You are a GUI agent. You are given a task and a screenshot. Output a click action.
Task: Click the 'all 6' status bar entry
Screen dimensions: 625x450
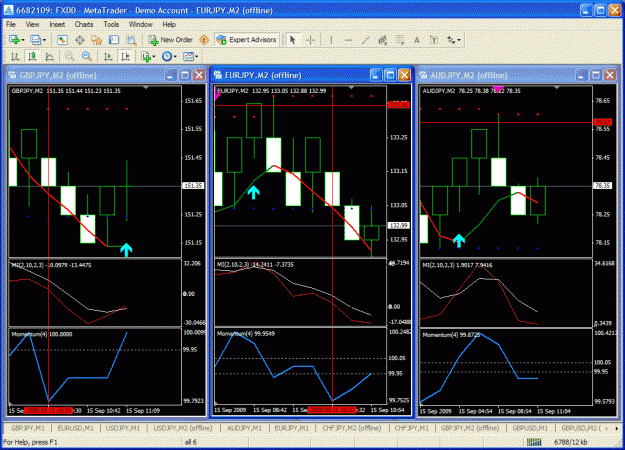pos(191,442)
